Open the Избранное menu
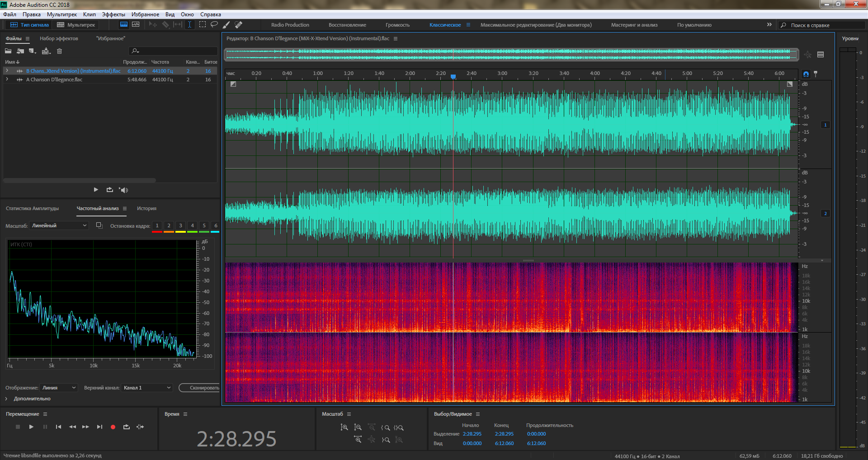 pyautogui.click(x=145, y=14)
